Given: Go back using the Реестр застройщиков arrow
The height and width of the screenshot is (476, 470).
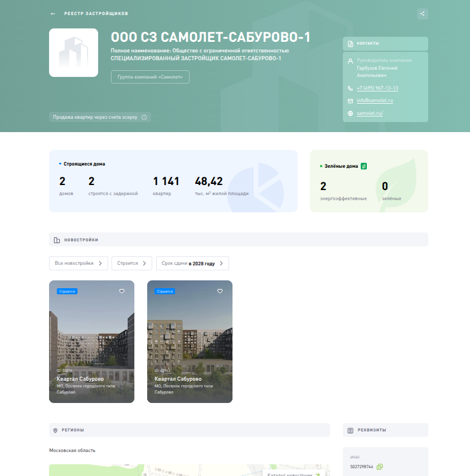Looking at the screenshot, I should coord(53,13).
